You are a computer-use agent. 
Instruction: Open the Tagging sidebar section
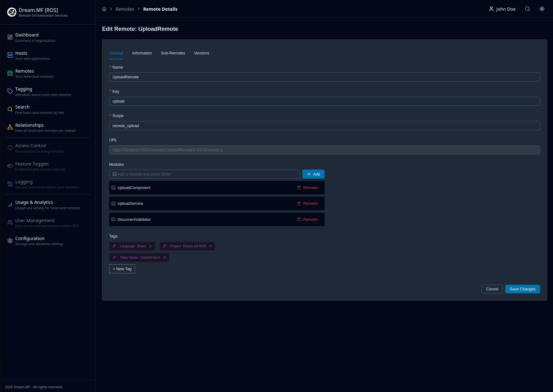pyautogui.click(x=24, y=89)
